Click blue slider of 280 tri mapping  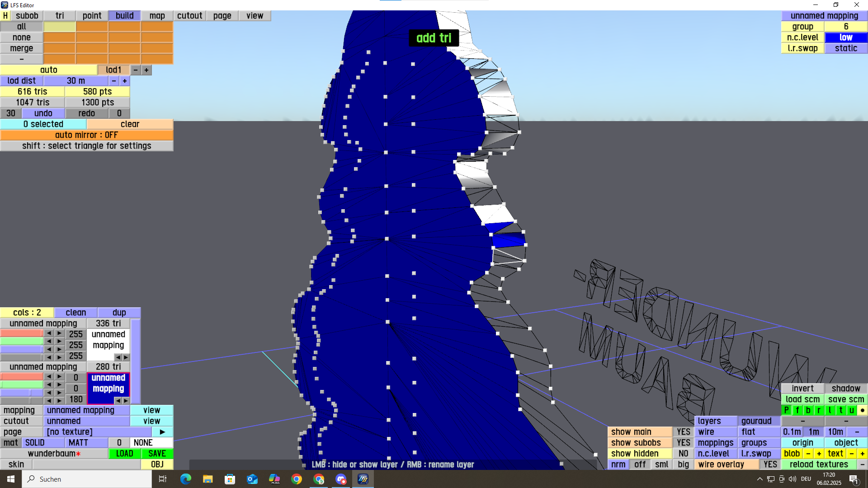[x=21, y=393]
